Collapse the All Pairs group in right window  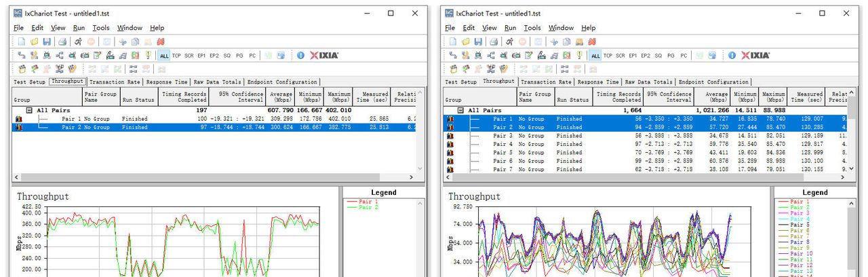pos(460,110)
